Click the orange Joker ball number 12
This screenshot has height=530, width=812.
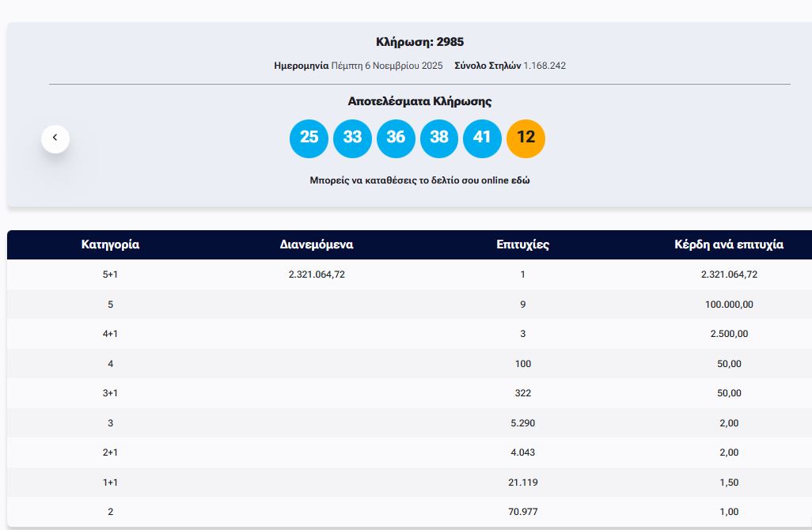point(526,138)
